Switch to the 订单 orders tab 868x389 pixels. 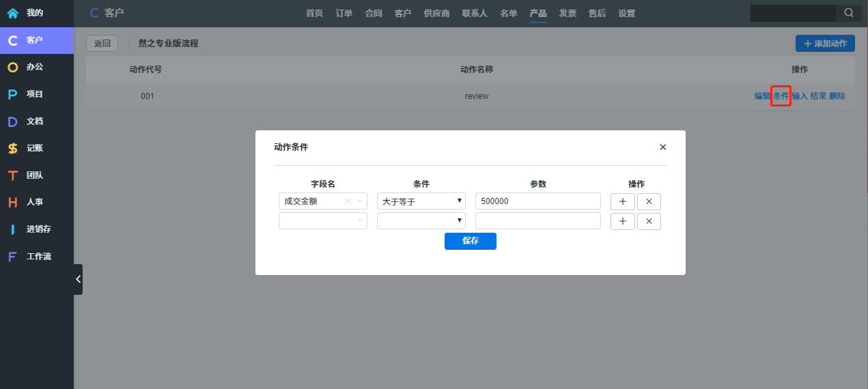(344, 13)
